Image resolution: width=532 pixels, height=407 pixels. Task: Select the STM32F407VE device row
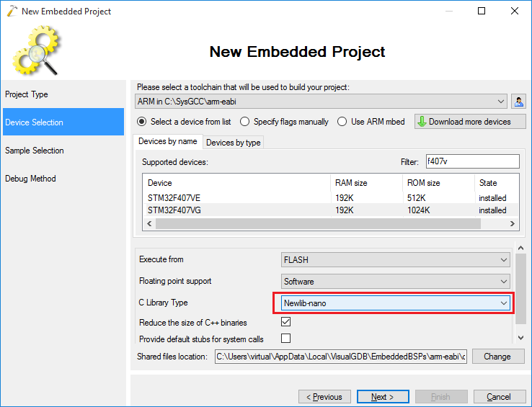tap(331, 197)
